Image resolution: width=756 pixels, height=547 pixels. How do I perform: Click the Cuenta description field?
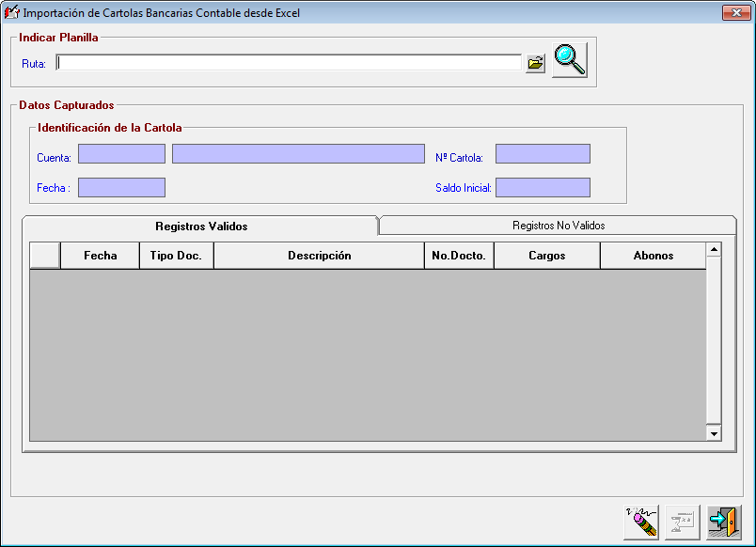click(x=298, y=154)
